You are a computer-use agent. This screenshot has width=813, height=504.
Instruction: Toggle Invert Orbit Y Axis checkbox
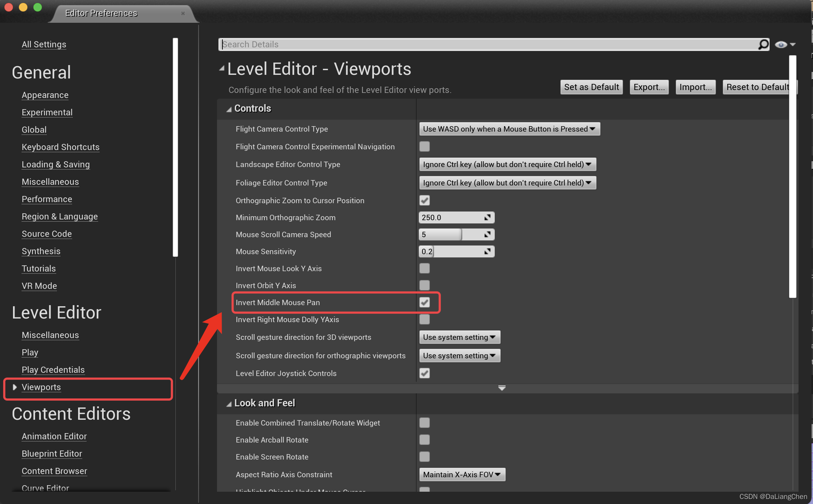424,285
